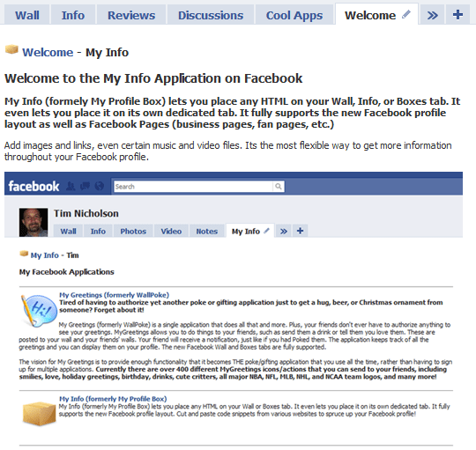Click the pencil edit icon on Welcome tab
Screen dimensions: 476x450
point(406,14)
